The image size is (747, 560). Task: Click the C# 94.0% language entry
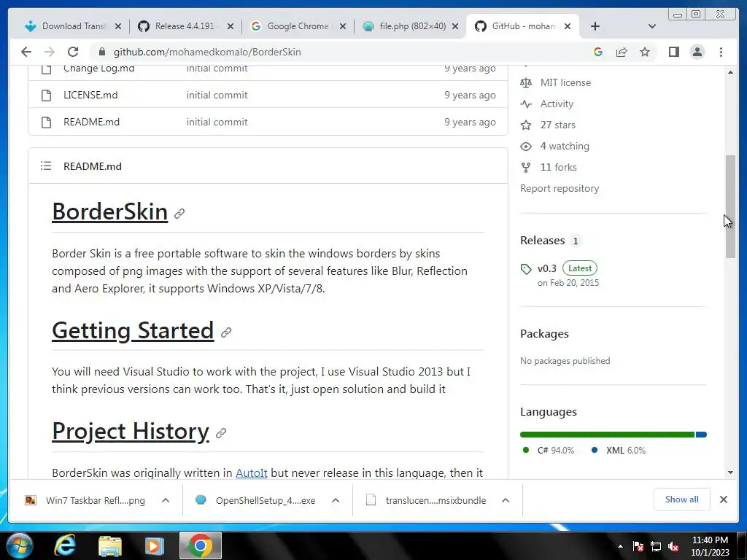click(549, 451)
